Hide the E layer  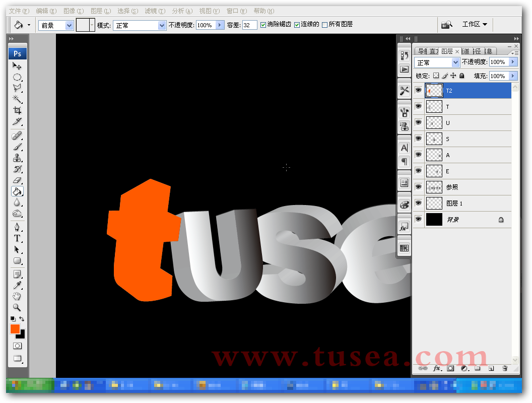click(419, 171)
